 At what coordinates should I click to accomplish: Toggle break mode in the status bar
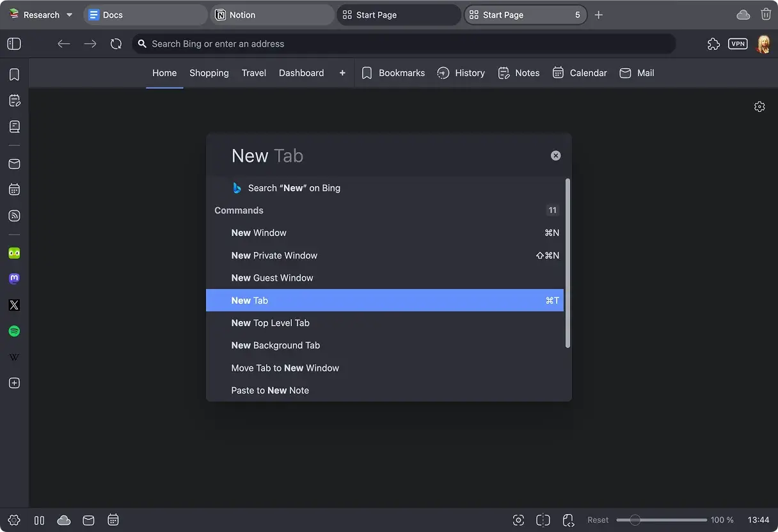pos(38,520)
